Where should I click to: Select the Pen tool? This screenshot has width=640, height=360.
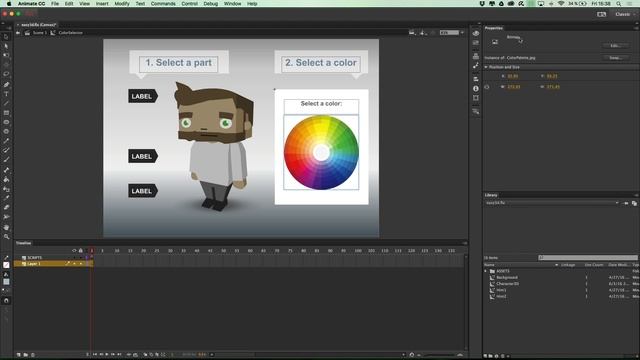pos(6,84)
